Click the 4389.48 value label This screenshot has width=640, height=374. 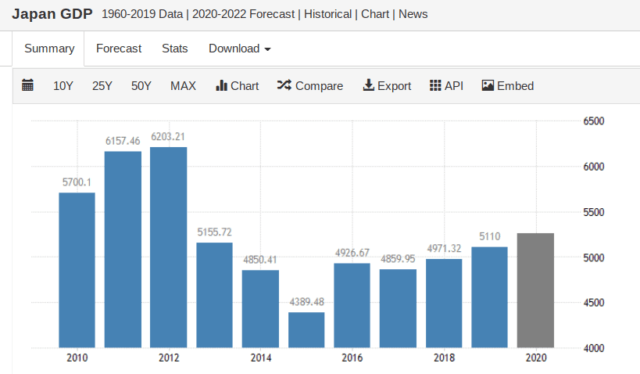point(307,302)
